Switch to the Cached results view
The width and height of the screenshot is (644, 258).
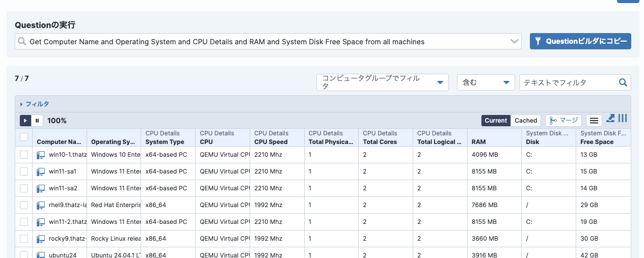pos(526,121)
